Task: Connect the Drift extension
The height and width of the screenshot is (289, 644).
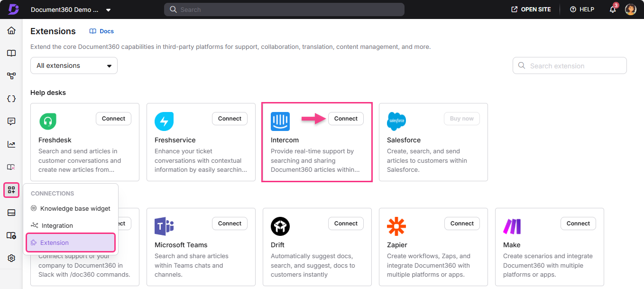Action: (x=346, y=224)
